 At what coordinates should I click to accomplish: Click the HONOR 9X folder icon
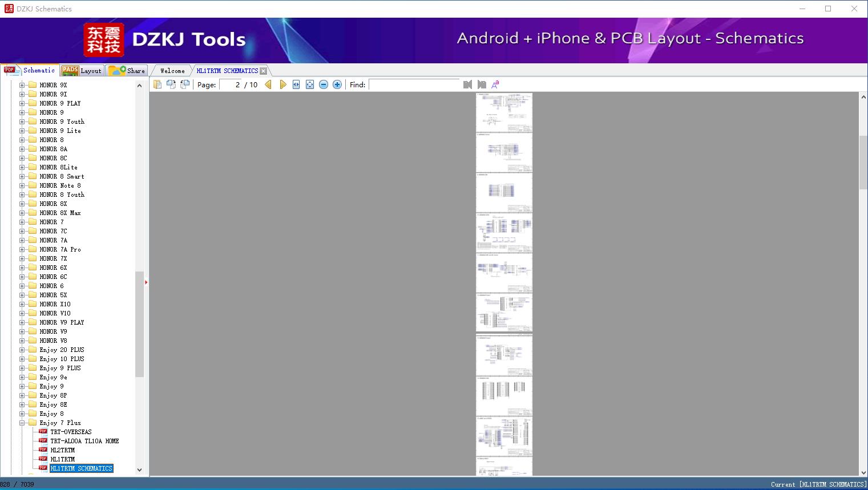click(33, 85)
